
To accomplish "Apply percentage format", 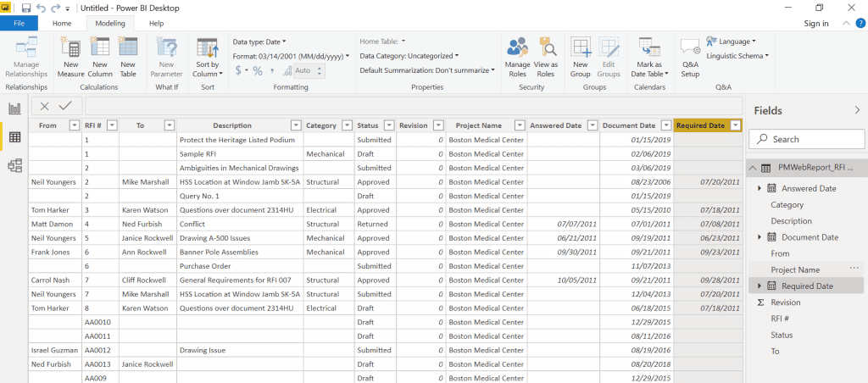I will point(258,70).
